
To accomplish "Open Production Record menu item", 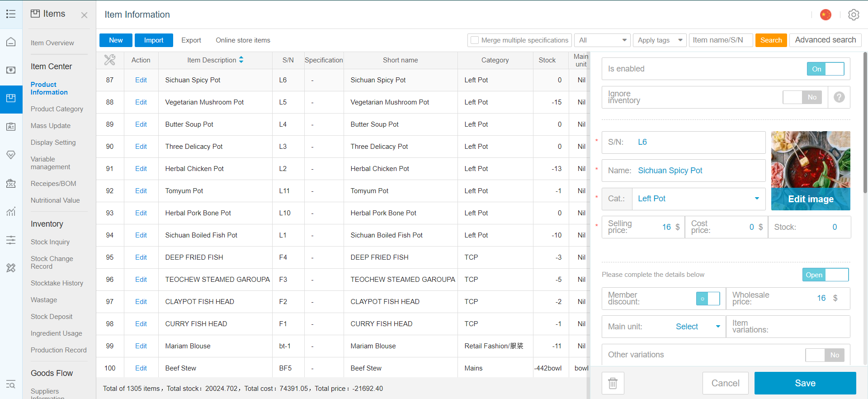I will (x=58, y=350).
